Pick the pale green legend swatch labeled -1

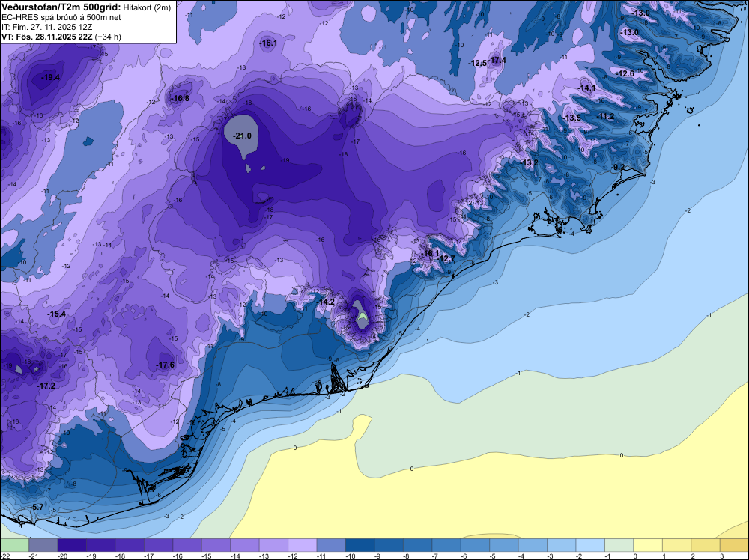point(619,545)
